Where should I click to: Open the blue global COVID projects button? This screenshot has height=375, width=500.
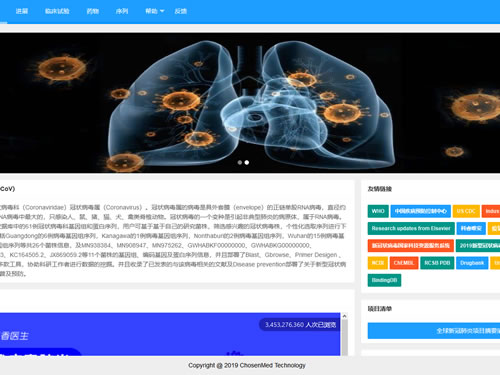[x=434, y=331]
